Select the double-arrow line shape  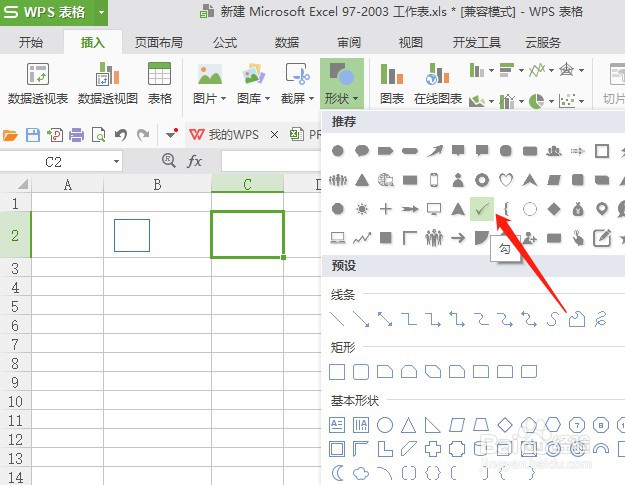(x=385, y=319)
